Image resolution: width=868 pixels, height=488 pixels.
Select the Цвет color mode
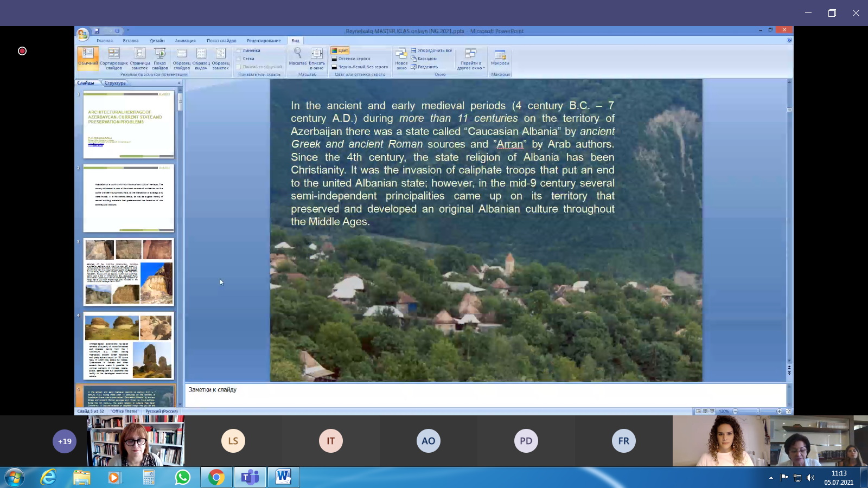340,50
